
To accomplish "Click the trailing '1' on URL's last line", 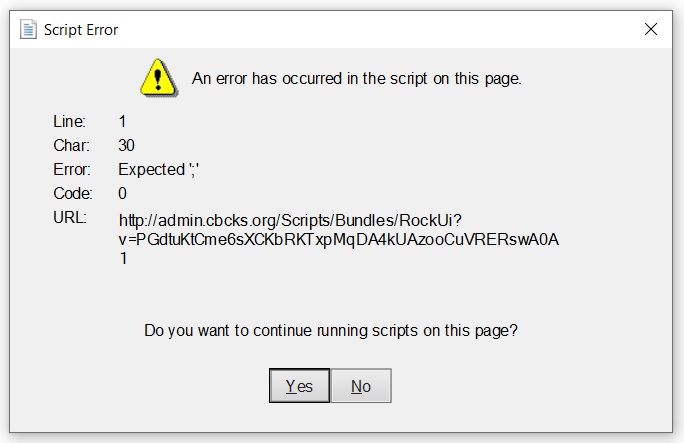I will [123, 258].
